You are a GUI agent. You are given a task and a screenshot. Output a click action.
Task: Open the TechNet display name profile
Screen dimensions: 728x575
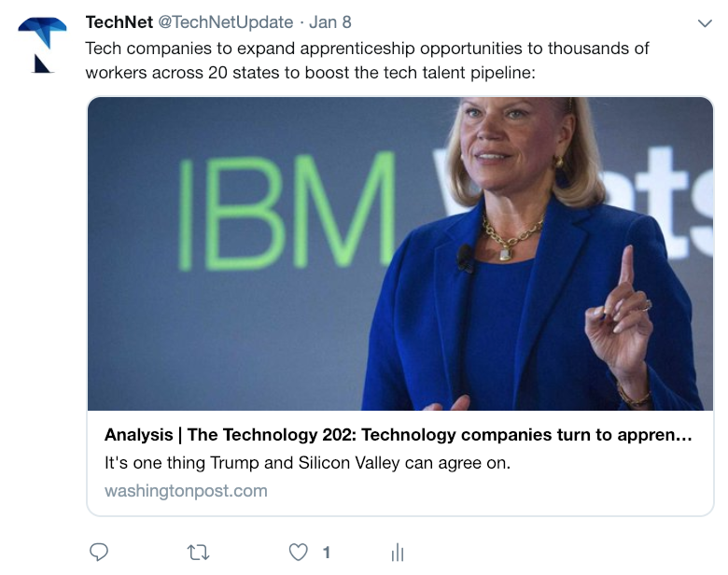(x=119, y=22)
